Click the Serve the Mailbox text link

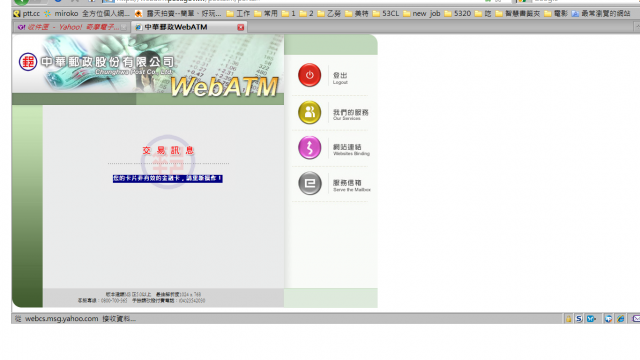click(x=351, y=185)
